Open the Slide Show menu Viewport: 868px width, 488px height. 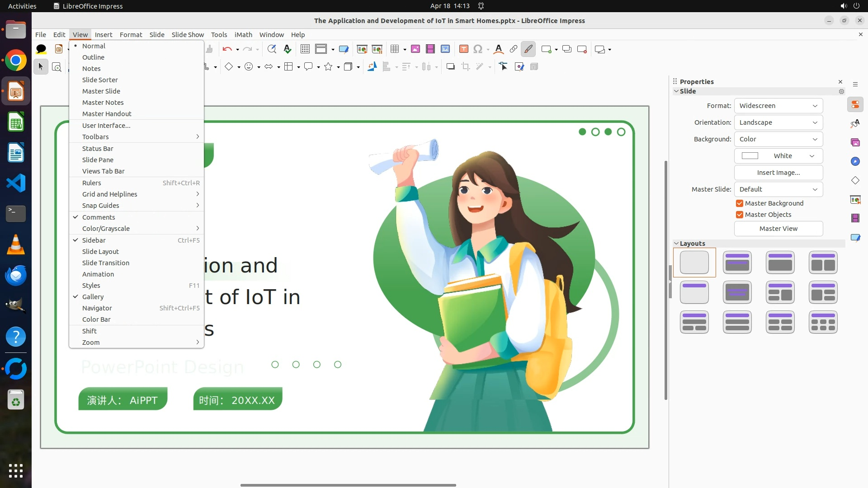[188, 35]
